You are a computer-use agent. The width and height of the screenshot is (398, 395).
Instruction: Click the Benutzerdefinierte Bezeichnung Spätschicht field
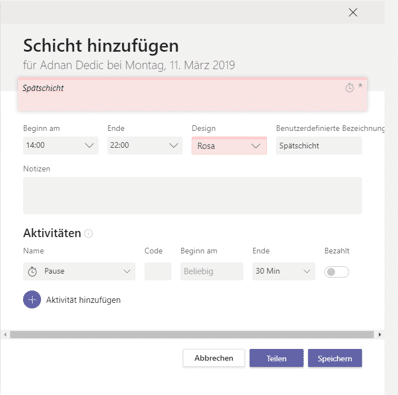(x=319, y=146)
